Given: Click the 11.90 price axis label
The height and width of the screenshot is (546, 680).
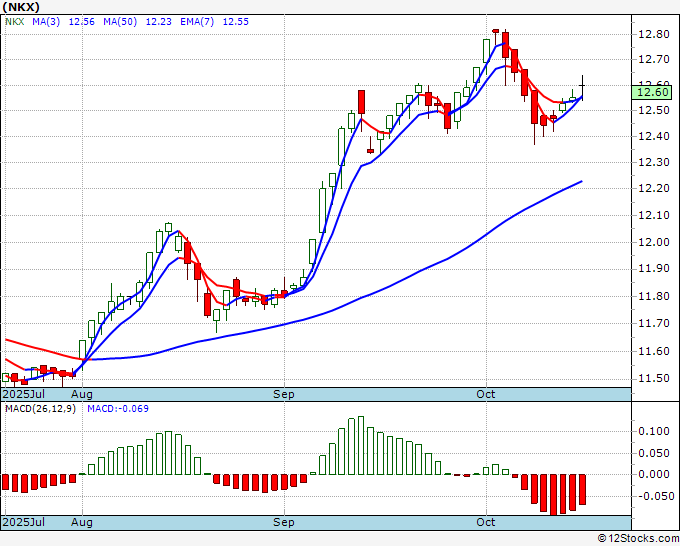Looking at the screenshot, I should [x=654, y=269].
